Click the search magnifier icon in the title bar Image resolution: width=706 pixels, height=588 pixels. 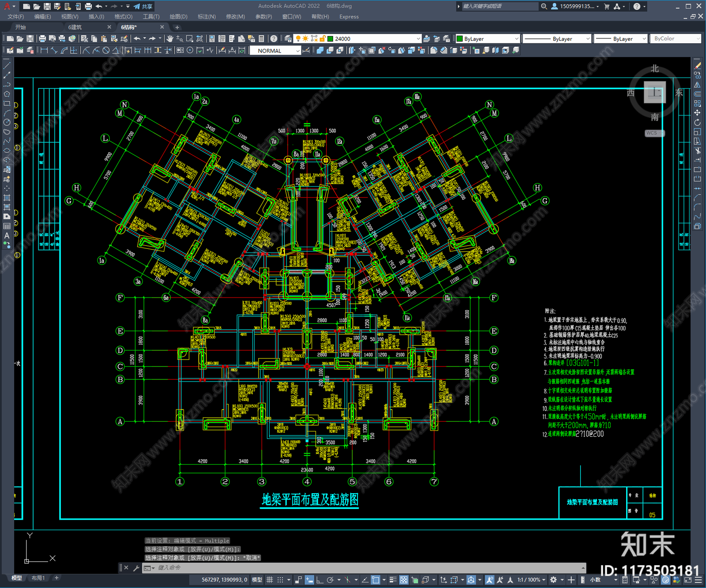(544, 6)
